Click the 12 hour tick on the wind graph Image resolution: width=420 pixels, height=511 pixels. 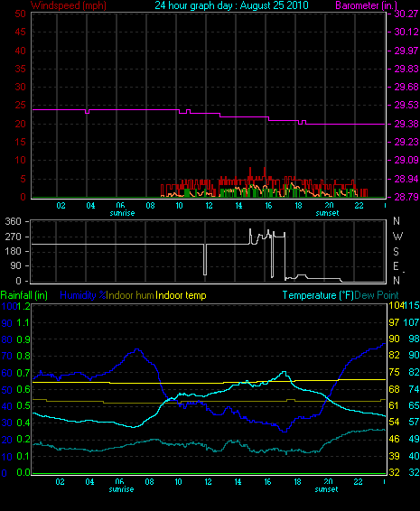(209, 205)
